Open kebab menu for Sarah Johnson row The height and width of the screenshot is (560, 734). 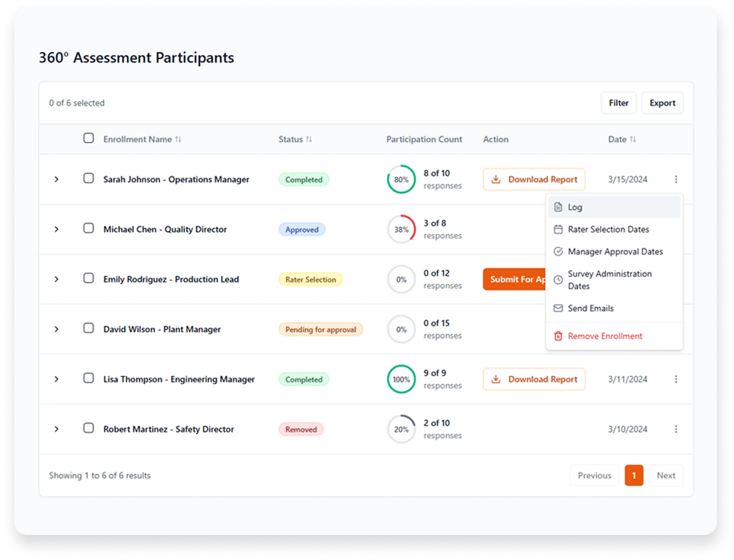tap(676, 179)
